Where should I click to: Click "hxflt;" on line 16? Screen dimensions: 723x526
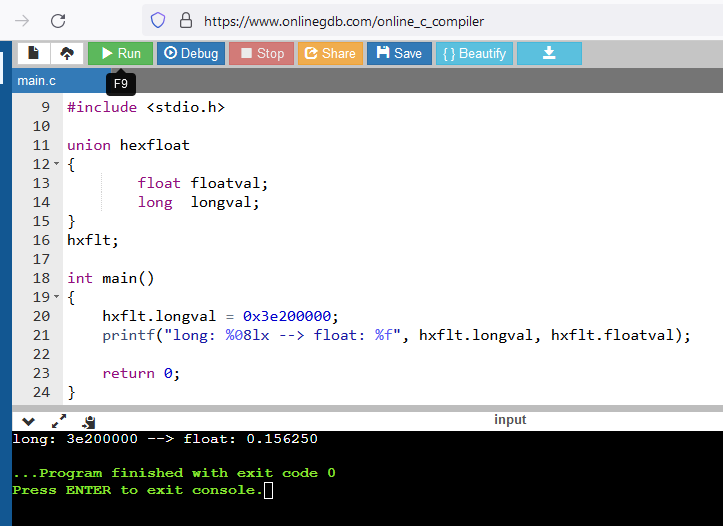click(x=93, y=240)
